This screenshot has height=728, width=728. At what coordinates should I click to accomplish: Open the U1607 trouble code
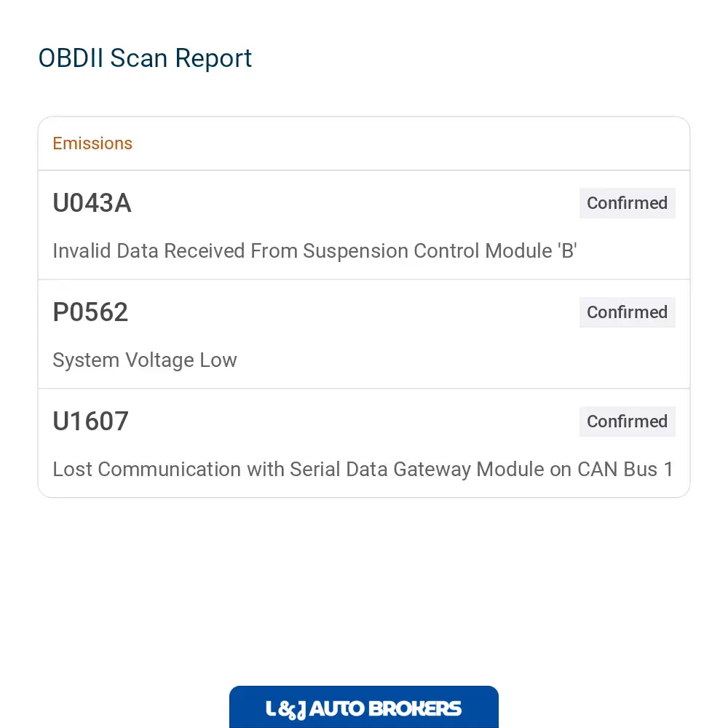90,421
